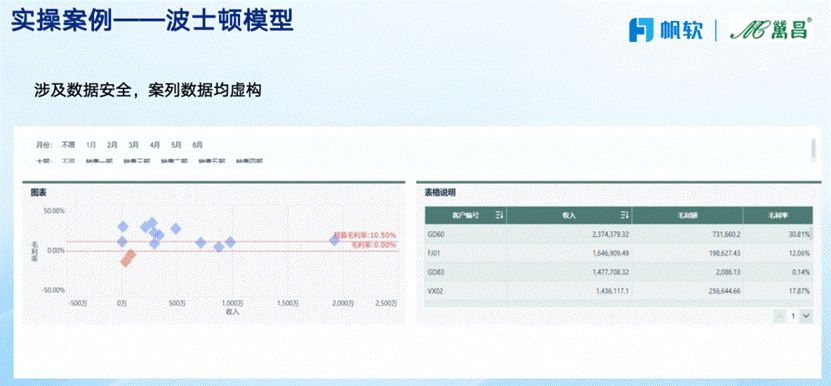Screen dimensions: 831x386
Task: Select month filter 4月
Action: pyautogui.click(x=155, y=144)
